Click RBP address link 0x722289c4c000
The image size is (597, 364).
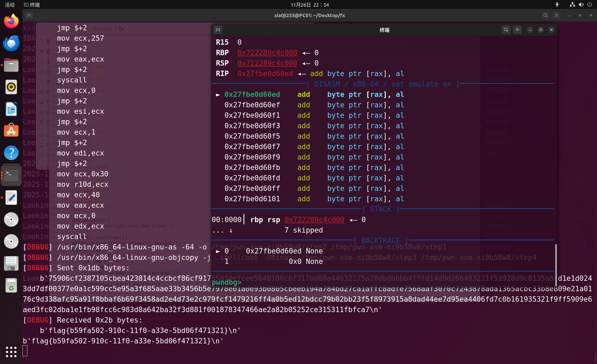click(267, 53)
